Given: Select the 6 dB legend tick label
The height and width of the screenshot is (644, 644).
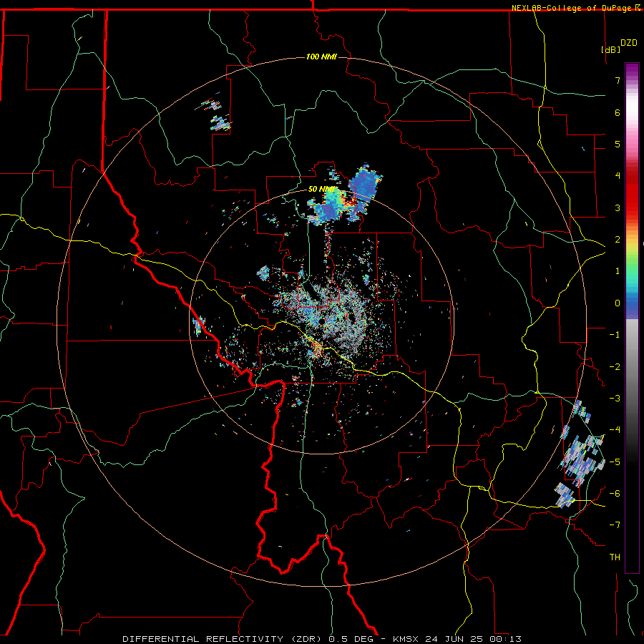Looking at the screenshot, I should tap(618, 112).
